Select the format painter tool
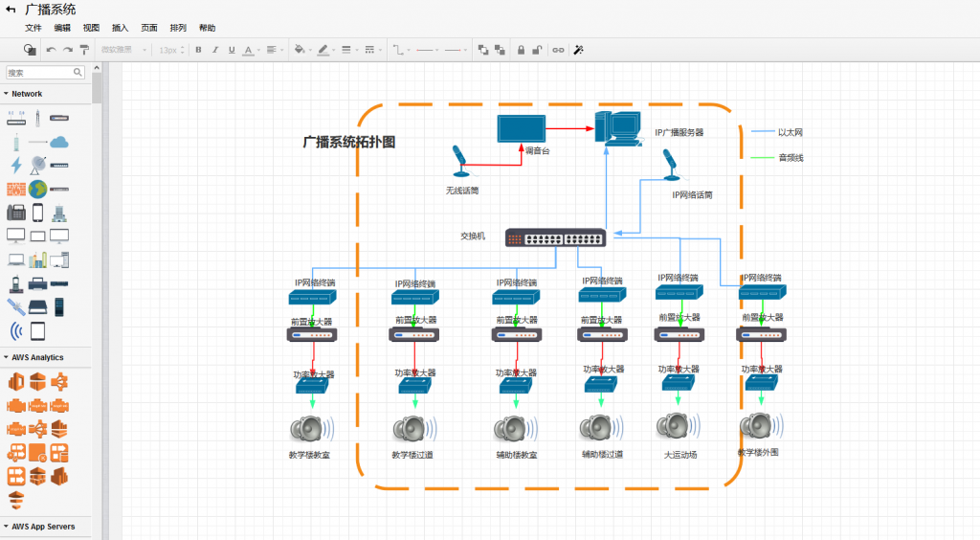The width and height of the screenshot is (980, 540). pyautogui.click(x=84, y=50)
